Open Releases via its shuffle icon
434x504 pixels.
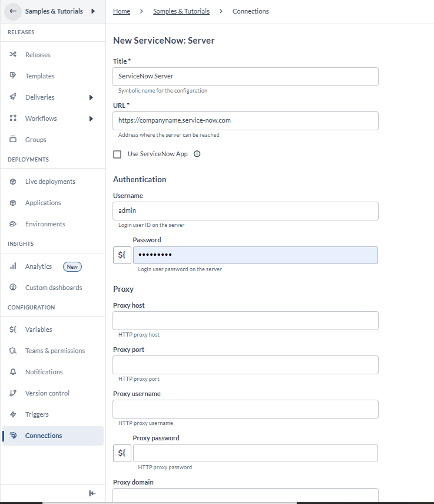13,54
